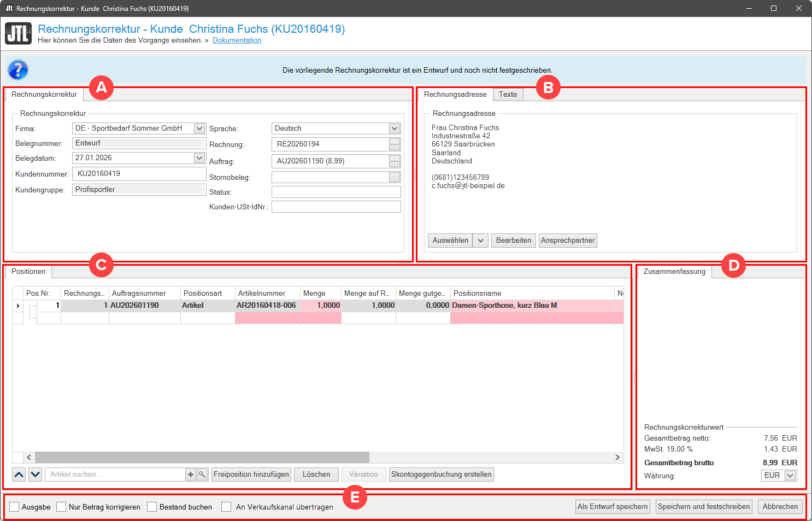Switch to the Texte tab
This screenshot has width=812, height=521.
click(508, 95)
